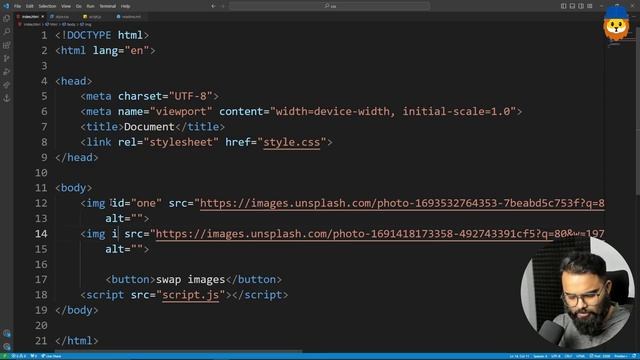The width and height of the screenshot is (640, 360).
Task: Click the errors and warnings status indicator
Action: [x=19, y=356]
